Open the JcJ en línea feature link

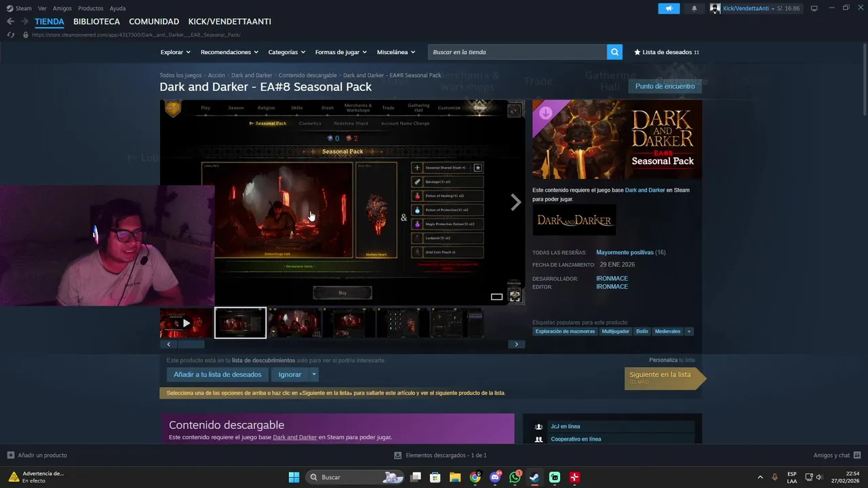coord(565,426)
